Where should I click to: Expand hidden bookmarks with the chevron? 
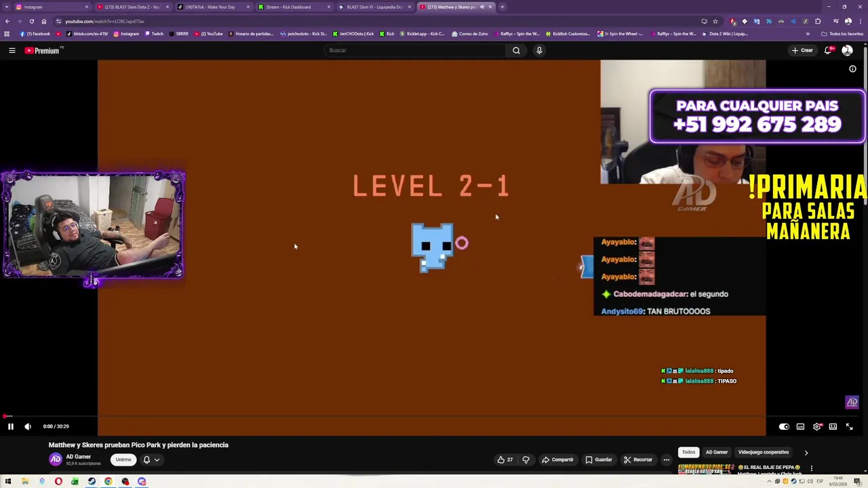pos(807,34)
